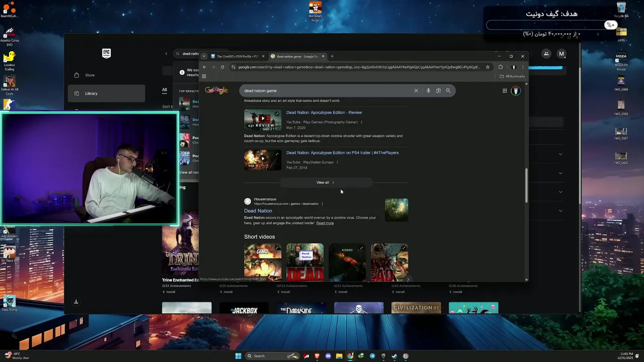Open Brave browser from the taskbar
Image resolution: width=644 pixels, height=362 pixels.
[x=317, y=356]
